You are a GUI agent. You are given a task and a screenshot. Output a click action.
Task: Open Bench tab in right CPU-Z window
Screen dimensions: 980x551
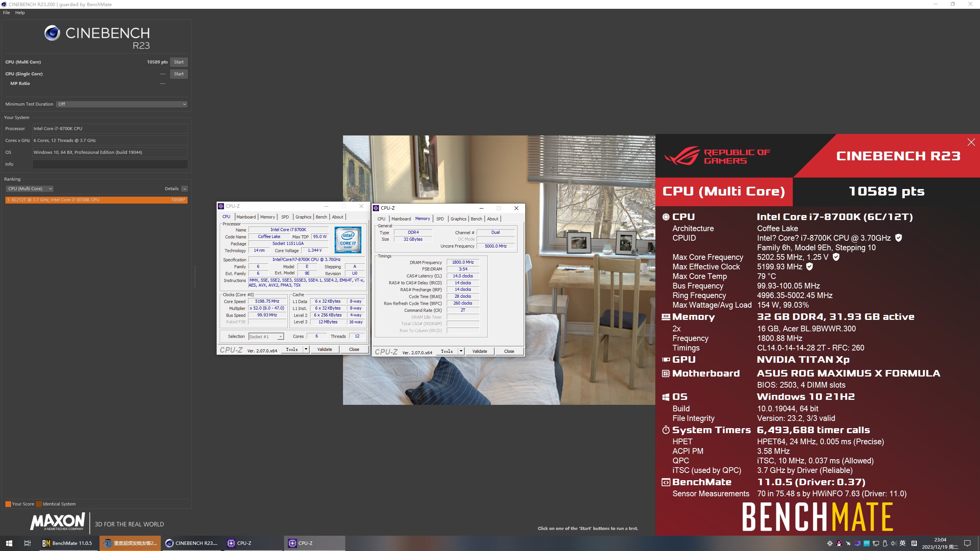tap(476, 219)
